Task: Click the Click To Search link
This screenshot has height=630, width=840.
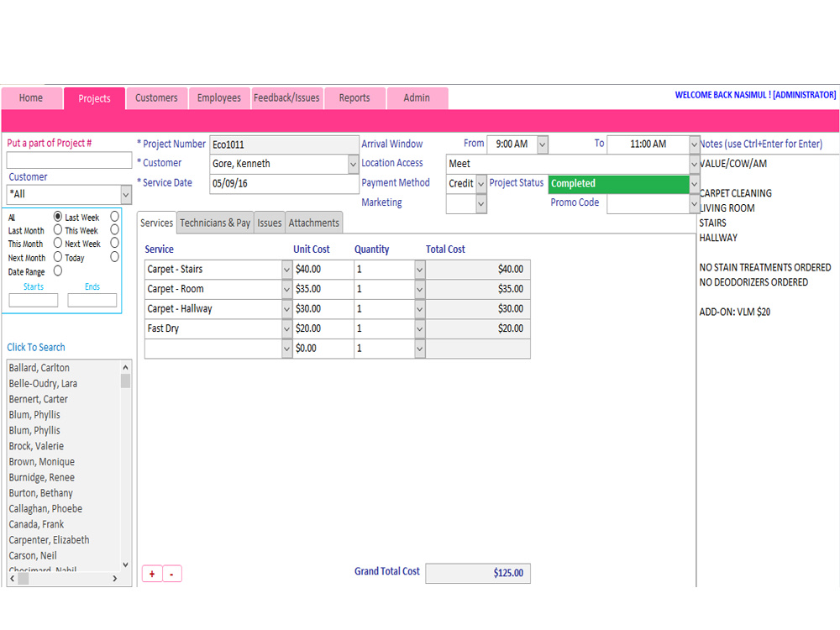Action: 36,347
